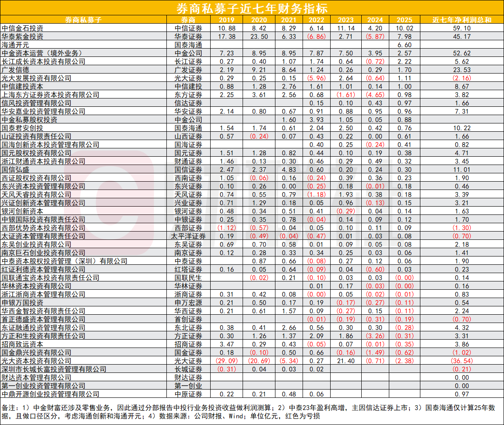Click the cell 国泰君安创投
The image size is (504, 425).
(22, 128)
